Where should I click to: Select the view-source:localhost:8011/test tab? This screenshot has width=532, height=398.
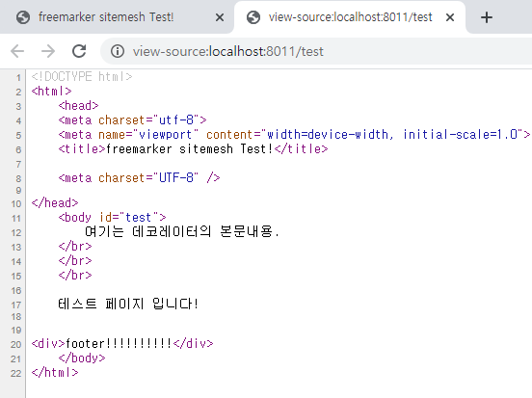click(350, 17)
